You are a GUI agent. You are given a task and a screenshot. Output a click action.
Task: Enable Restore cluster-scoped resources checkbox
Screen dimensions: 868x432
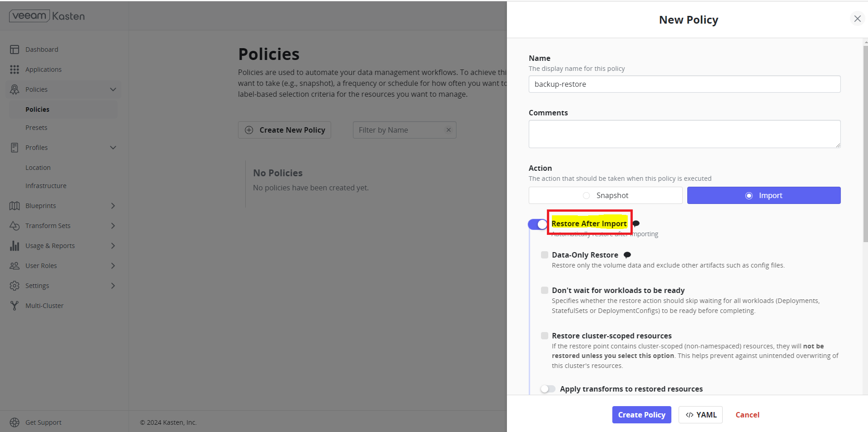click(545, 336)
